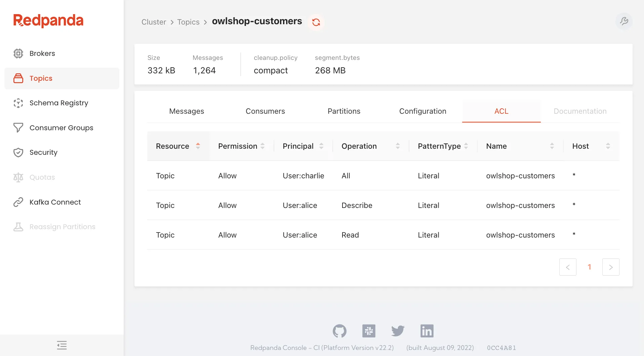
Task: Open the Twitter footer link
Action: point(398,331)
